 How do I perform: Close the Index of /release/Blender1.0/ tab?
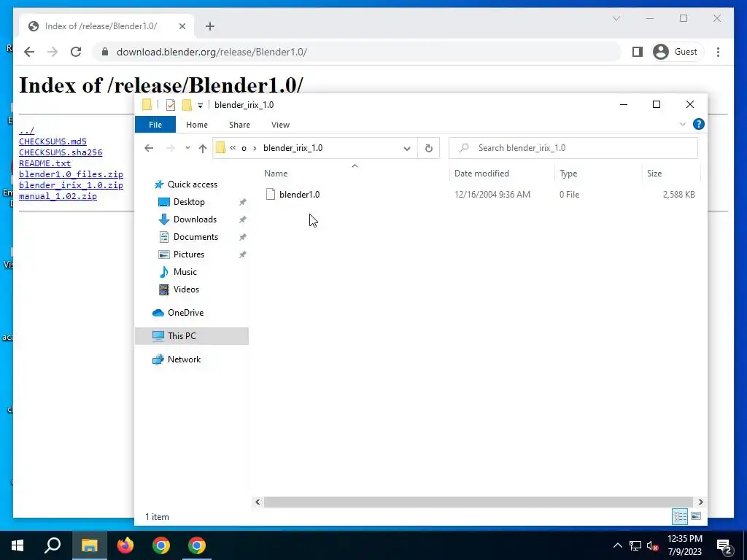(x=182, y=26)
